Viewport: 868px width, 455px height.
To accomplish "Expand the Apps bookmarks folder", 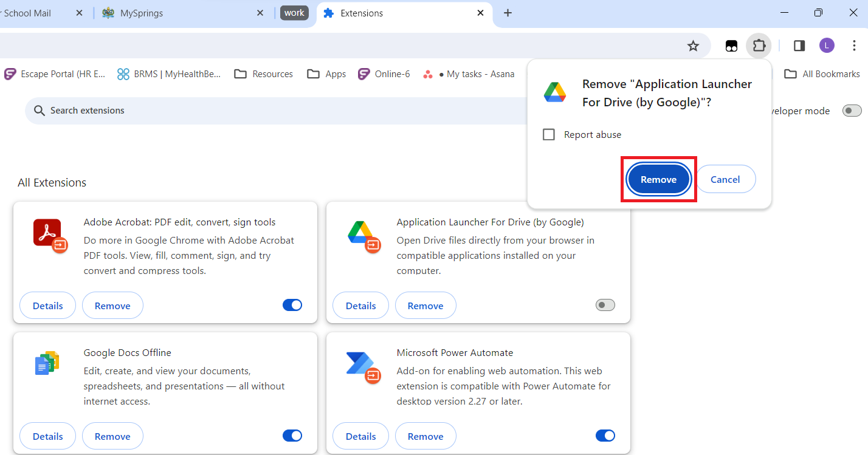I will [x=326, y=74].
